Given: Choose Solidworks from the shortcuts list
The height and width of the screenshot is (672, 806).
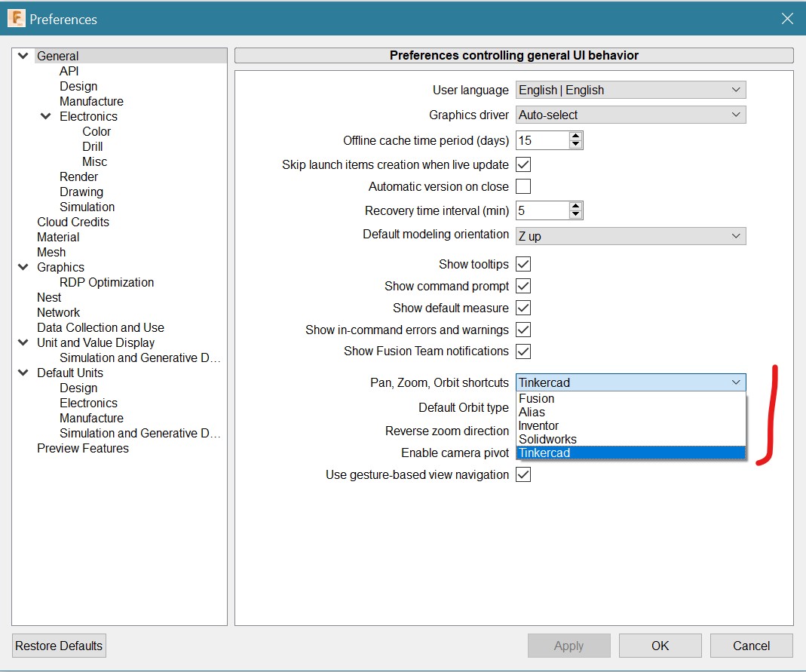Looking at the screenshot, I should pos(631,439).
